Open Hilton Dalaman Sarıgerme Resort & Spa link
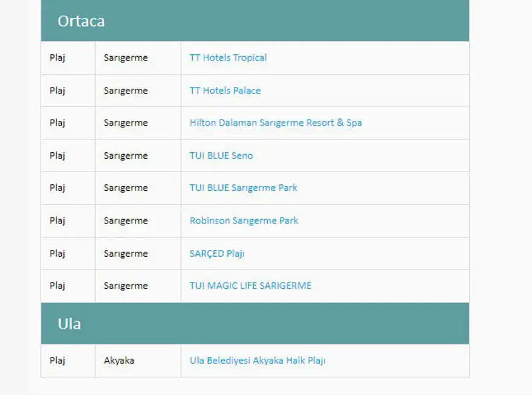The width and height of the screenshot is (532, 395). 276,123
